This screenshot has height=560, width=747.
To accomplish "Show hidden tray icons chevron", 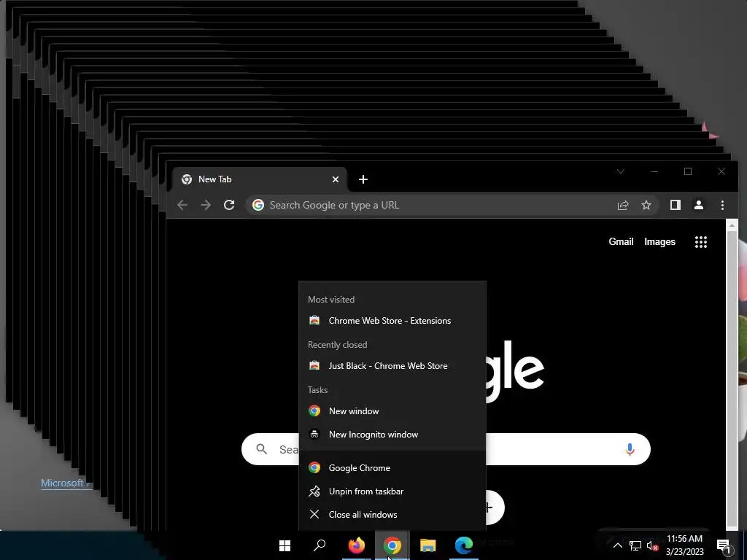I will [x=617, y=545].
